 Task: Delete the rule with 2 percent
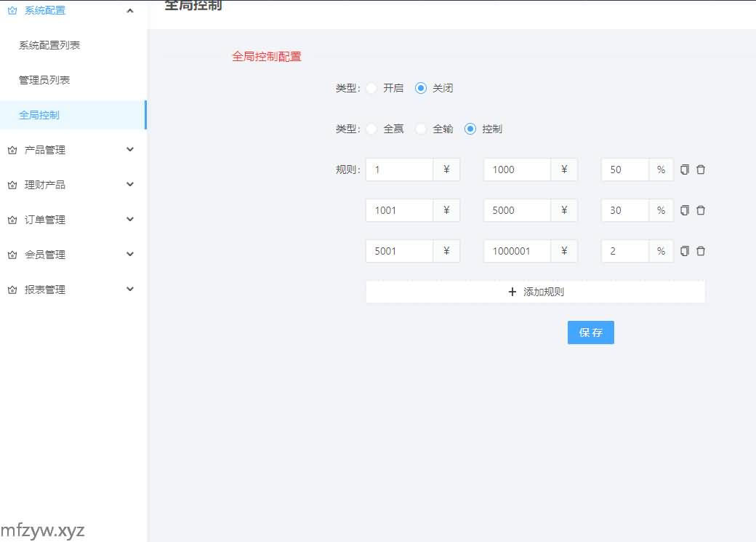(701, 251)
